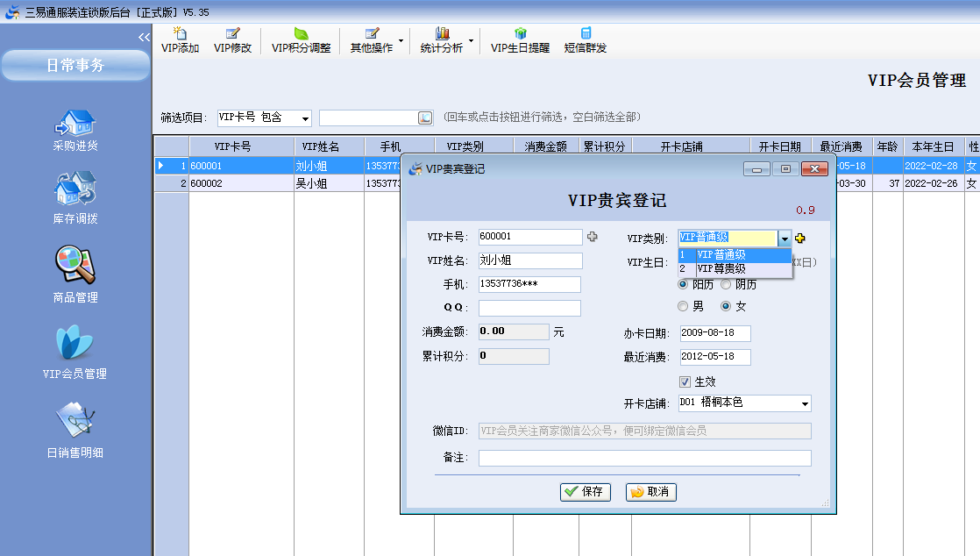Screen dimensions: 980x556
Task: Select the 男 radio button
Action: click(683, 306)
